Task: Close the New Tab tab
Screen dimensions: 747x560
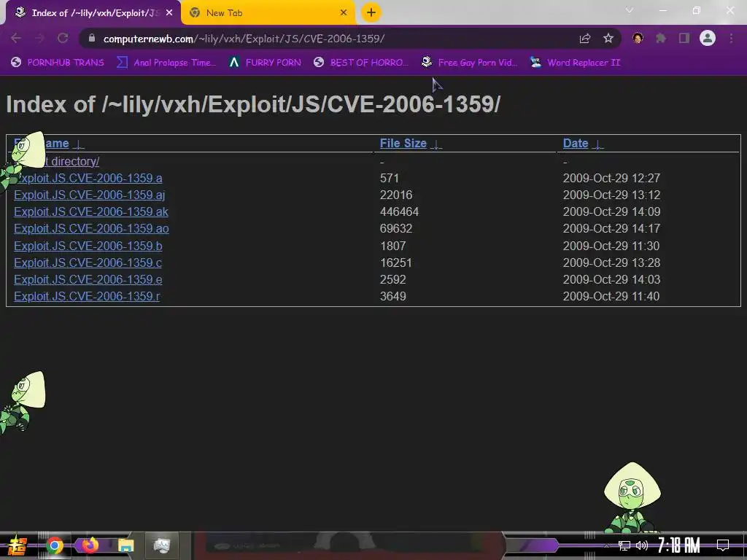Action: tap(344, 13)
